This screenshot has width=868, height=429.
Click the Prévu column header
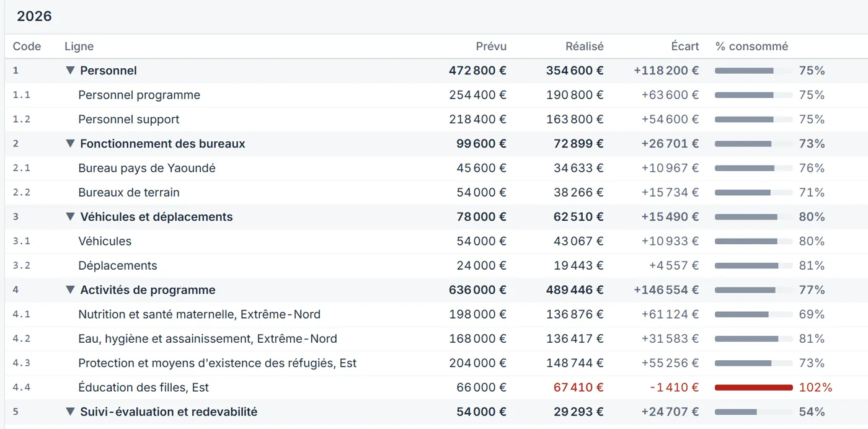tap(491, 46)
